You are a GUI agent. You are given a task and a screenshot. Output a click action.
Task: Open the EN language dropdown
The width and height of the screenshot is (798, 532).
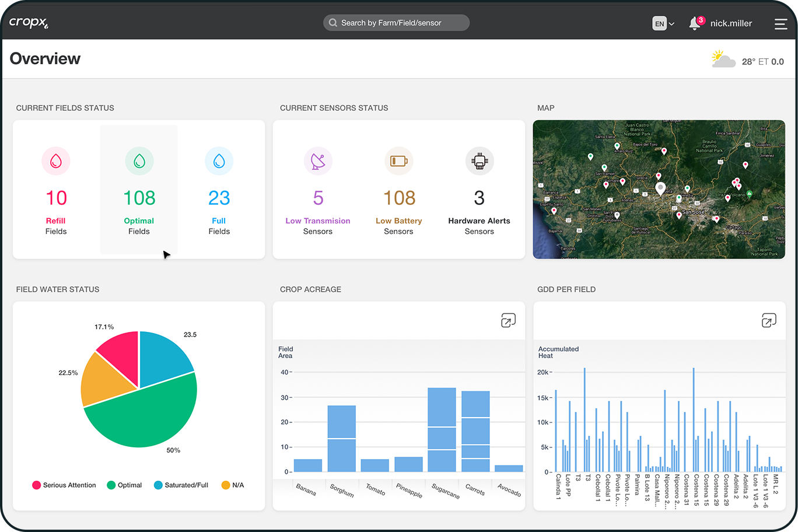click(x=663, y=24)
